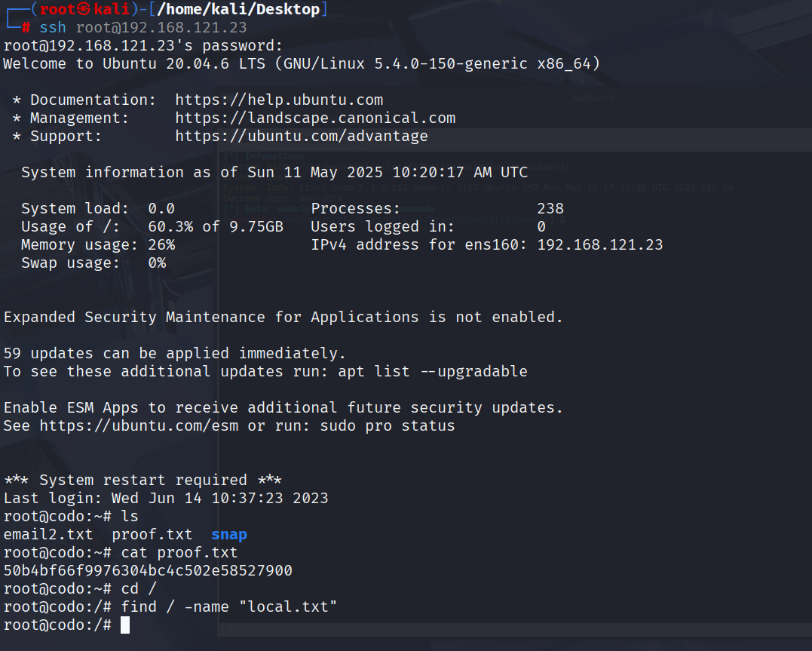Screen dimensions: 812x651
Task: Click proof.txt in the ls output
Action: (x=152, y=534)
